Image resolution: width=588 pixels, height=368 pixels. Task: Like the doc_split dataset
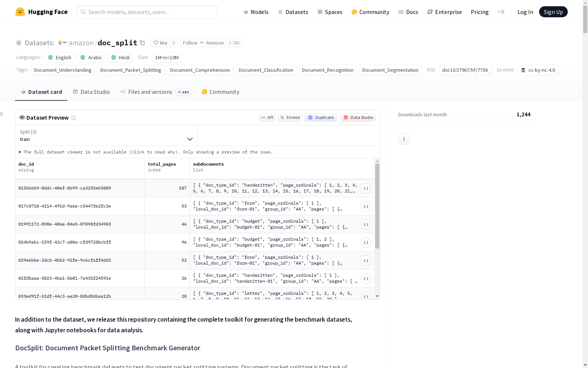click(x=160, y=43)
